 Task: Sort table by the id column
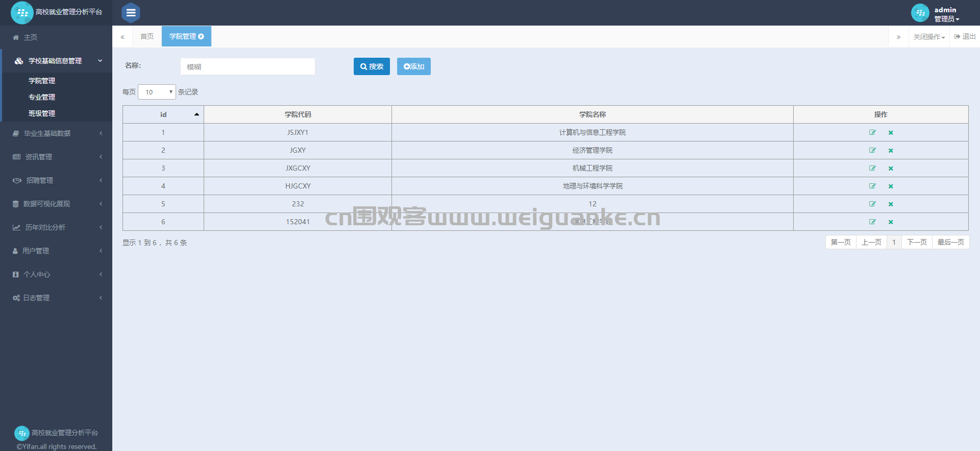pos(163,114)
